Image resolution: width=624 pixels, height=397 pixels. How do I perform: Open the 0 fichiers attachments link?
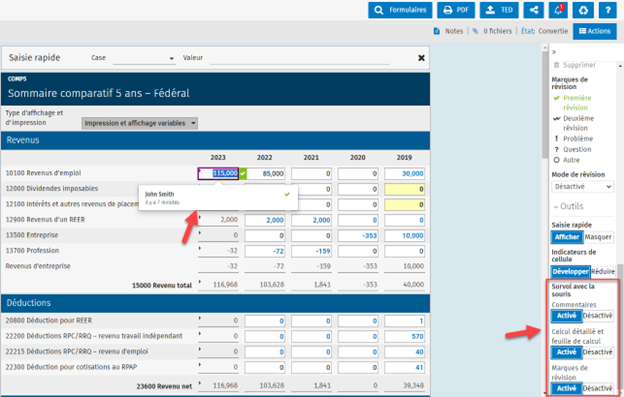tap(492, 31)
